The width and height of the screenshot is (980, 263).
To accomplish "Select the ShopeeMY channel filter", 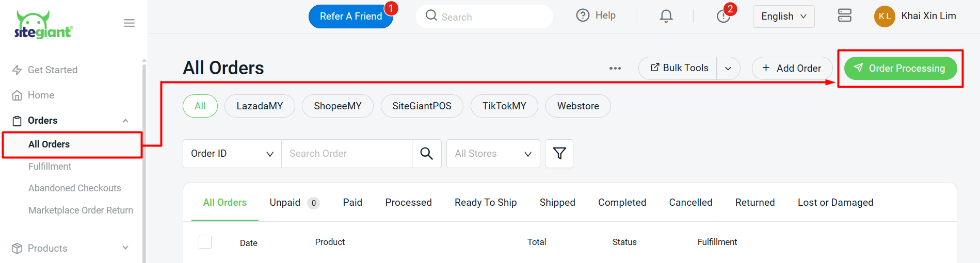I will coord(338,106).
